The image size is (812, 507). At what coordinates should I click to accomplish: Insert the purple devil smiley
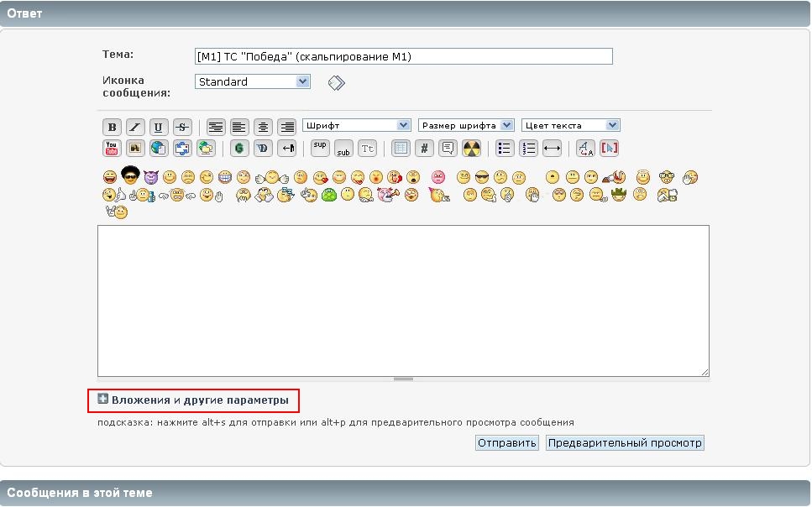click(150, 177)
